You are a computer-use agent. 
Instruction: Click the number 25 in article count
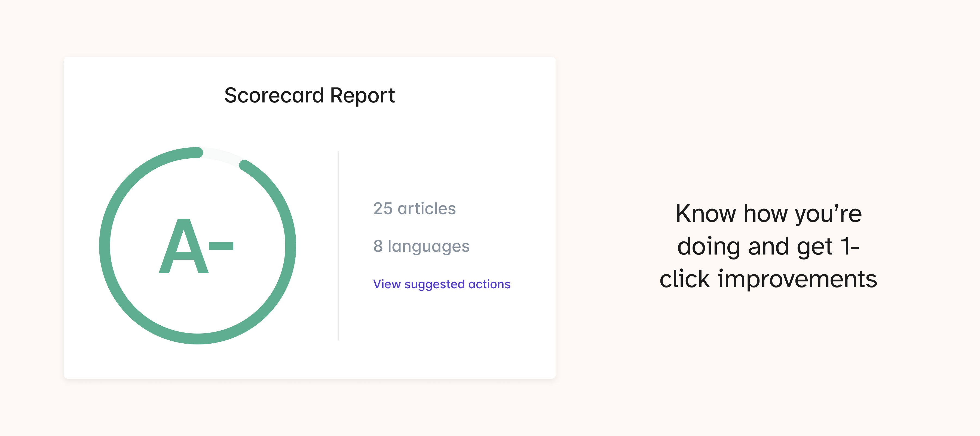pos(382,209)
